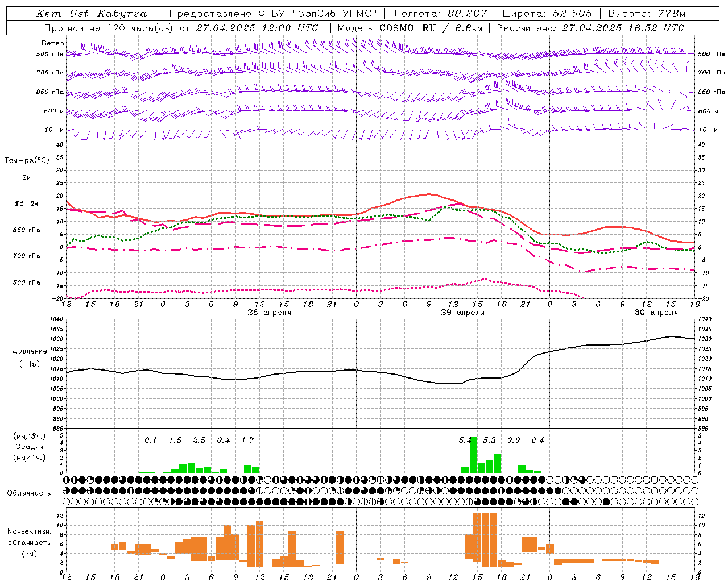The image size is (728, 582).
Task: Click the 29 апреля date label
Action: point(462,313)
